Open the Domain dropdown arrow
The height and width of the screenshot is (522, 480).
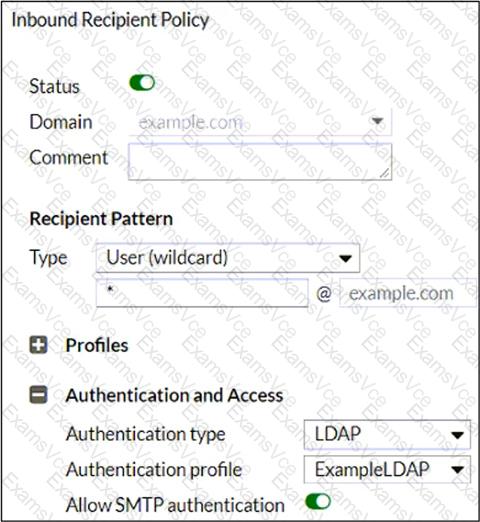pos(377,121)
